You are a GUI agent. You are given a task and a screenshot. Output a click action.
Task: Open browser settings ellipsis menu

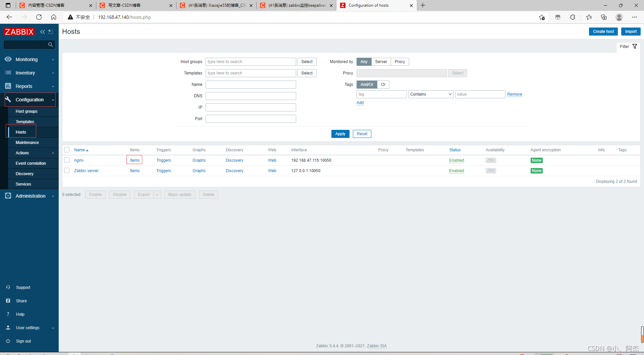[x=635, y=17]
